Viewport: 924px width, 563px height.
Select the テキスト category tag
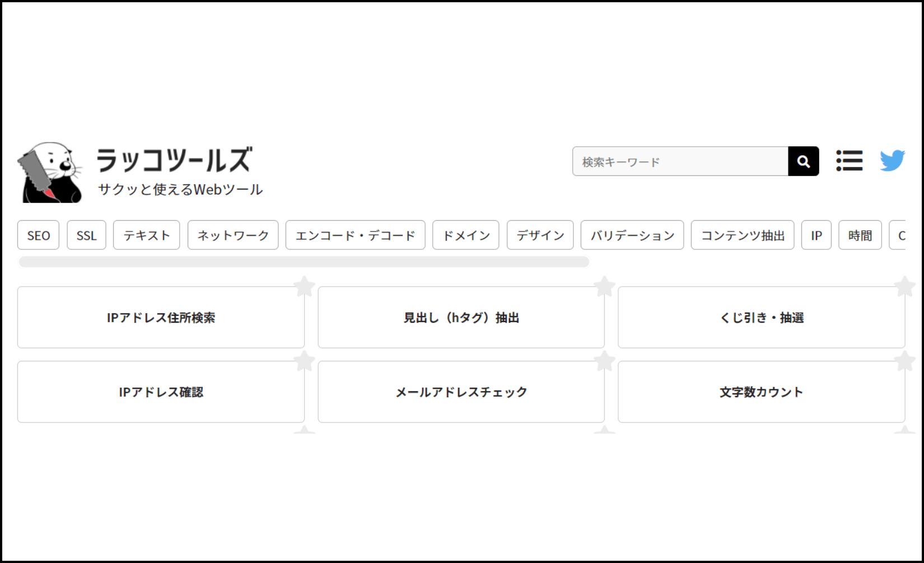tap(147, 235)
